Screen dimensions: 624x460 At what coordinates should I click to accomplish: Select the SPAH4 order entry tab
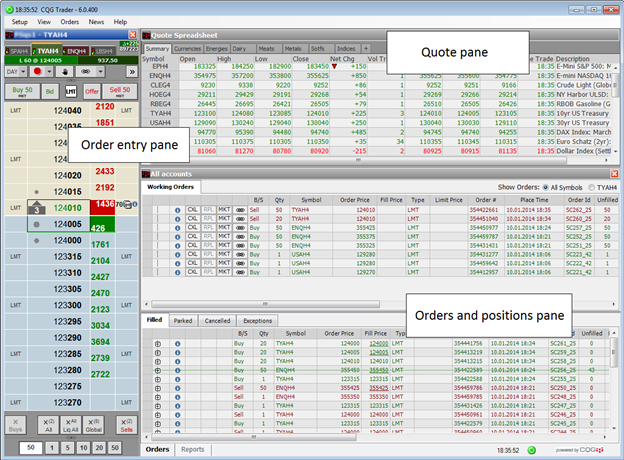click(18, 51)
